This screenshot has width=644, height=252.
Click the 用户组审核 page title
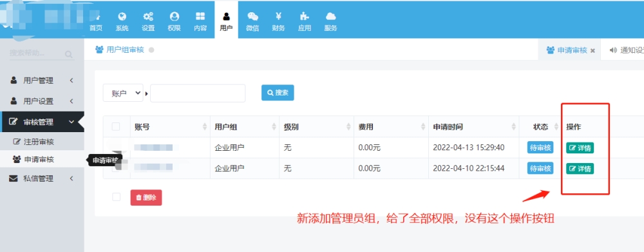pyautogui.click(x=125, y=50)
